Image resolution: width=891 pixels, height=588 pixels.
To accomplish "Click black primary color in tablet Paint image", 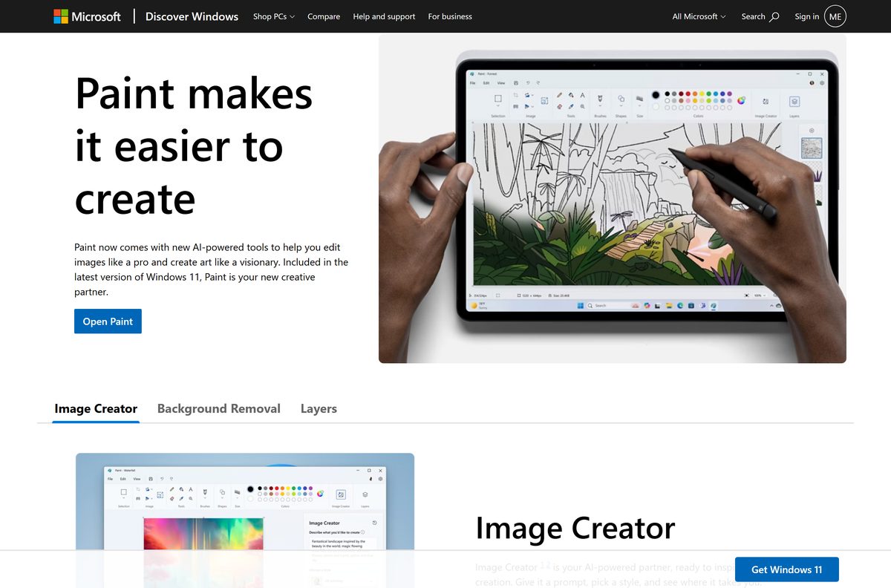I will pos(656,95).
